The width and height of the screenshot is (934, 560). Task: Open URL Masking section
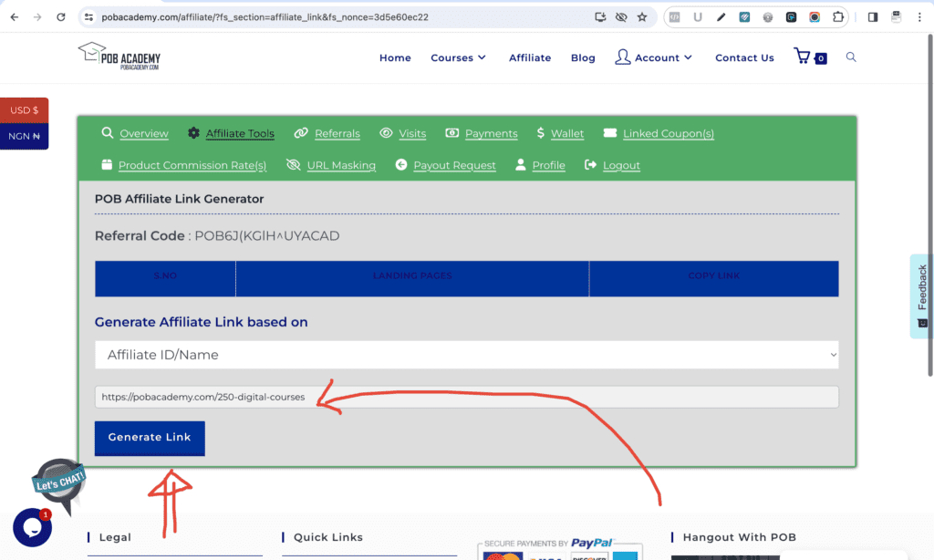pos(341,165)
